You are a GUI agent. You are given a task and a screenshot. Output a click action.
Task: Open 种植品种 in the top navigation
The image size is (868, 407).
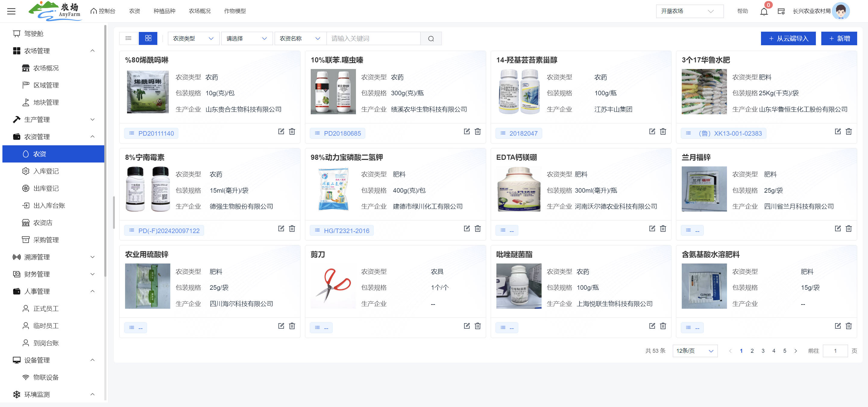coord(164,11)
